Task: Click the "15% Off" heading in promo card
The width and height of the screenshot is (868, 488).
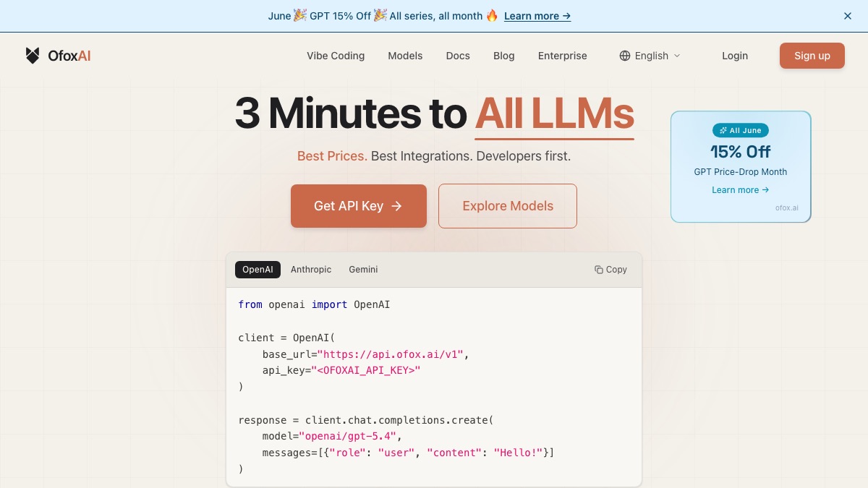Action: 741,152
